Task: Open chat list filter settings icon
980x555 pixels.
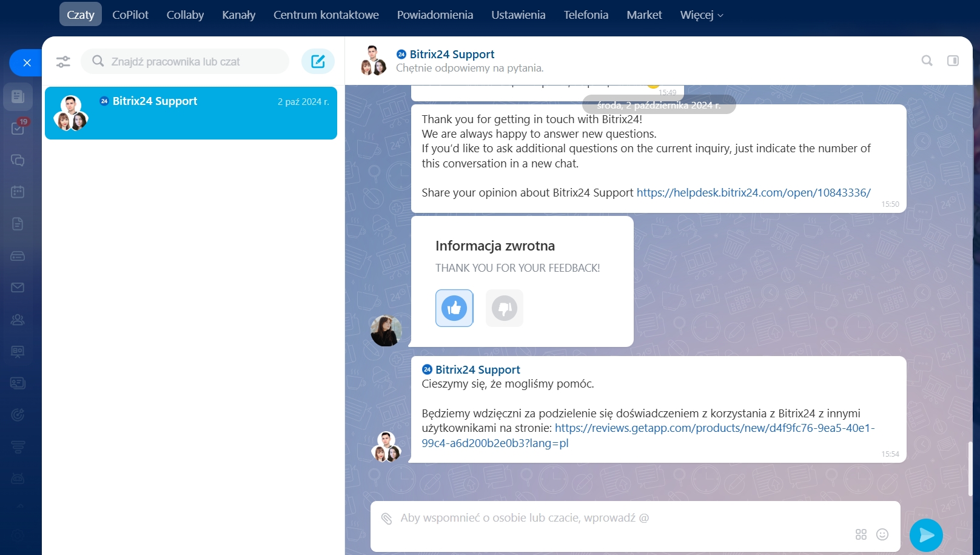Action: (63, 62)
